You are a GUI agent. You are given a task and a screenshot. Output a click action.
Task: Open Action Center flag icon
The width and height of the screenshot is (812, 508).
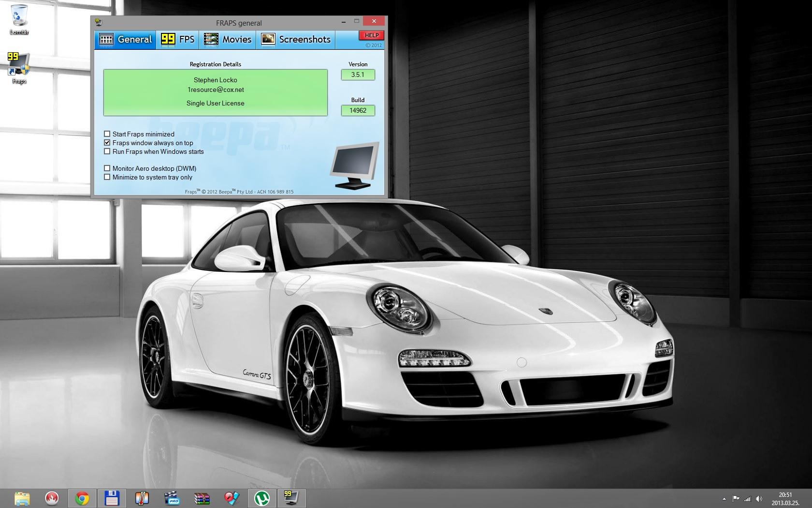click(736, 499)
